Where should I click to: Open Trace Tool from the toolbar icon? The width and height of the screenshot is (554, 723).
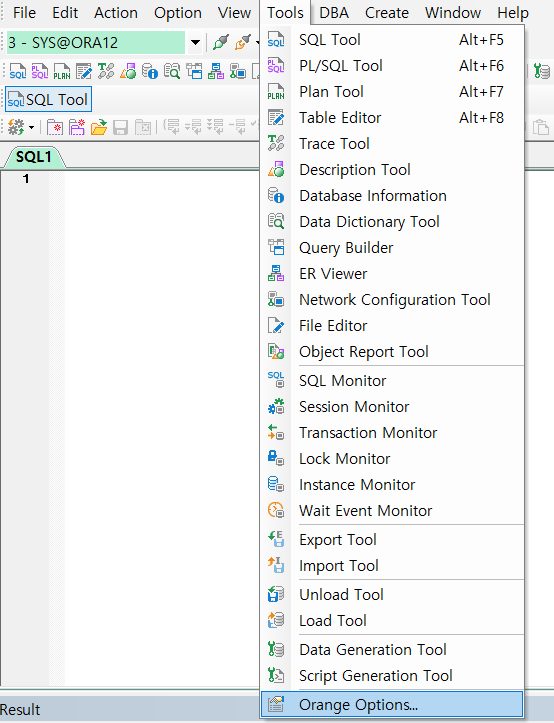point(106,71)
